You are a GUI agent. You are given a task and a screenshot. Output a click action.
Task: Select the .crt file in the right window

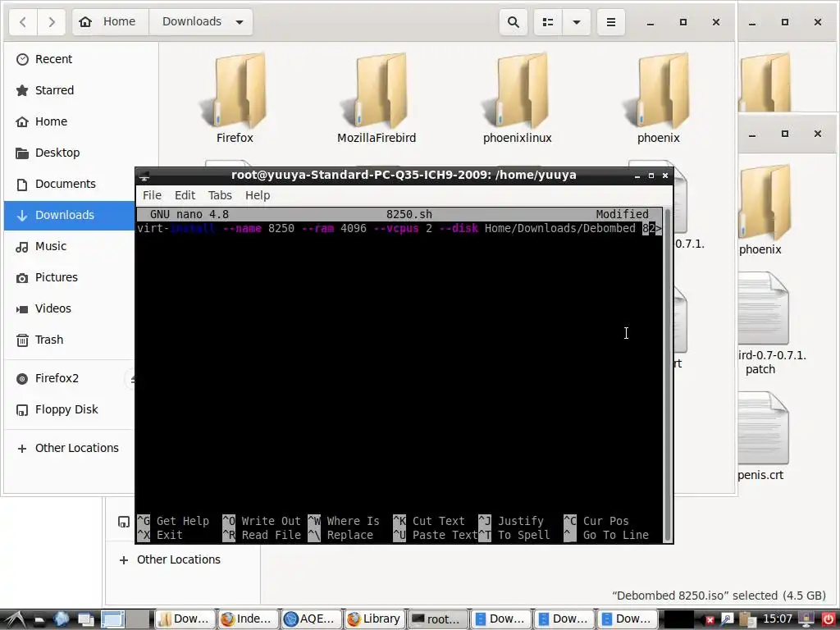[x=764, y=436]
